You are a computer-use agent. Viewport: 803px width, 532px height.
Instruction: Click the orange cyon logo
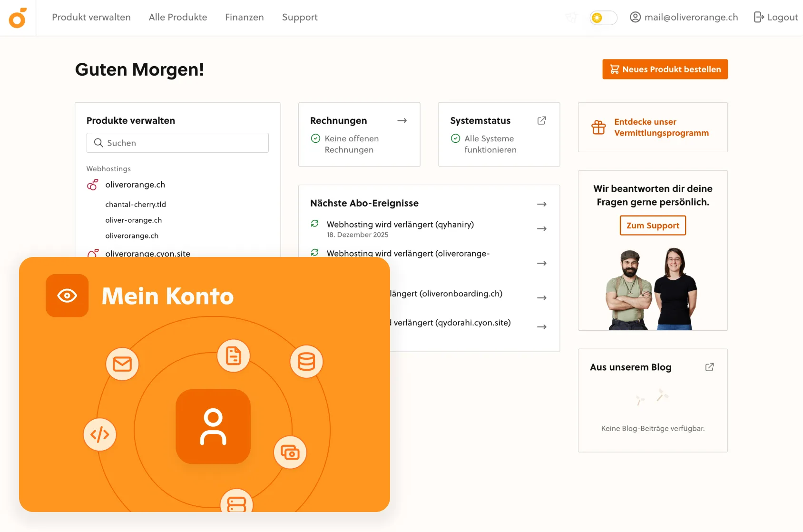[x=18, y=18]
